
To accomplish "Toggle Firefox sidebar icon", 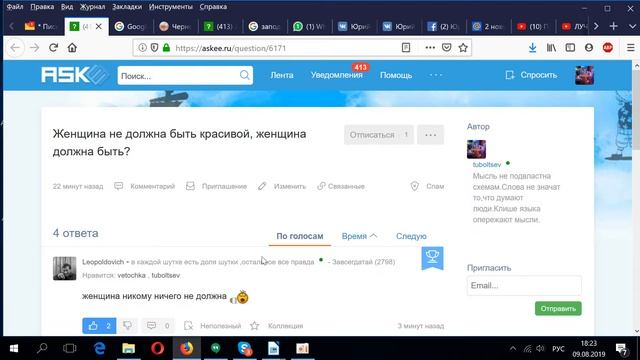I will pyautogui.click(x=570, y=48).
